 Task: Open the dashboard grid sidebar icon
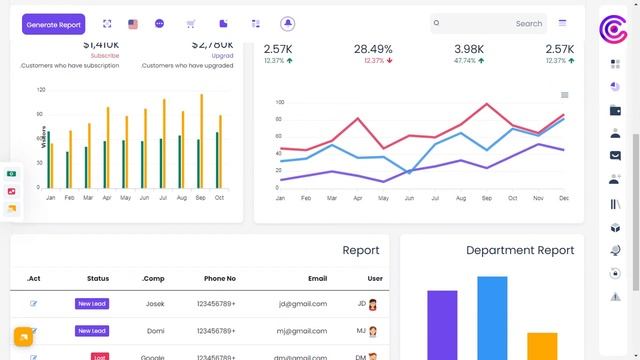coord(615,64)
